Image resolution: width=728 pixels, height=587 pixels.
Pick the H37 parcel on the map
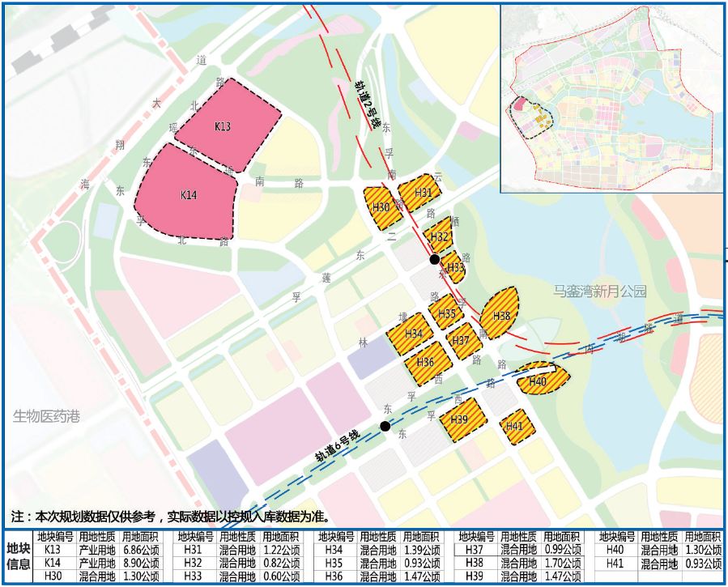462,341
